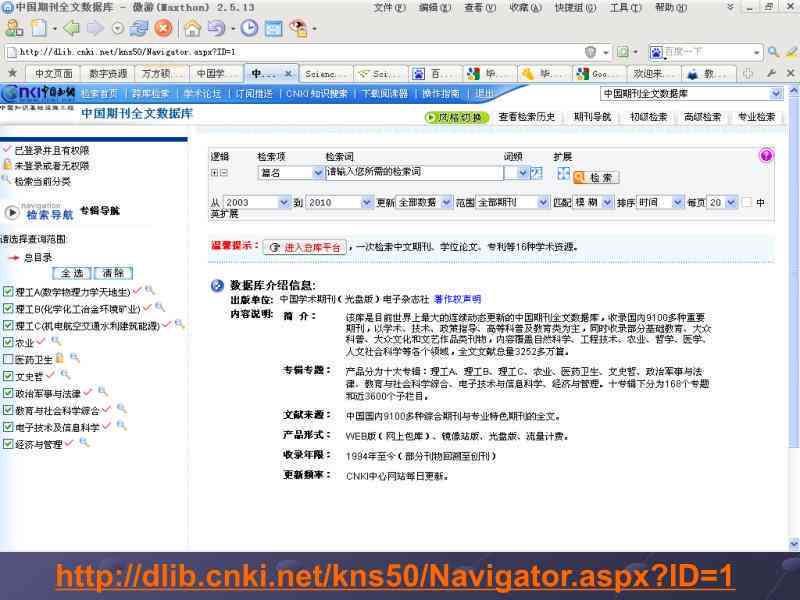Open the History clock icon
The width and height of the screenshot is (800, 600).
click(249, 28)
